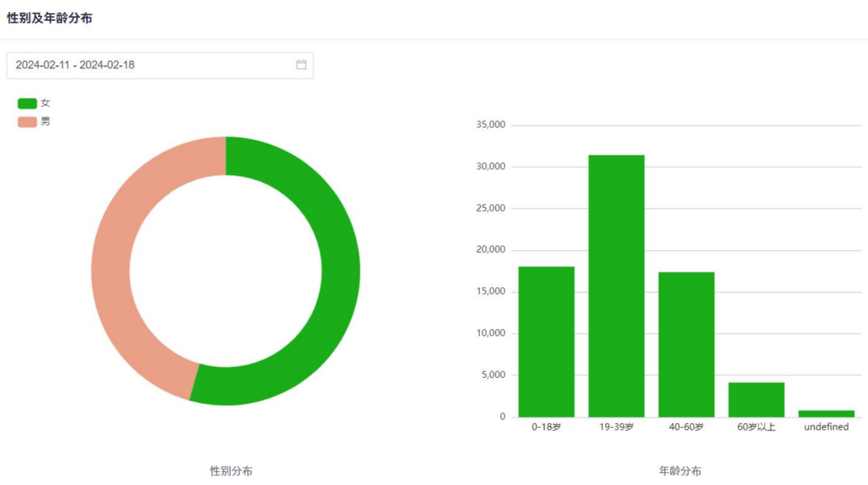Click the green 女 legend swatch
The image size is (868, 485).
point(27,103)
